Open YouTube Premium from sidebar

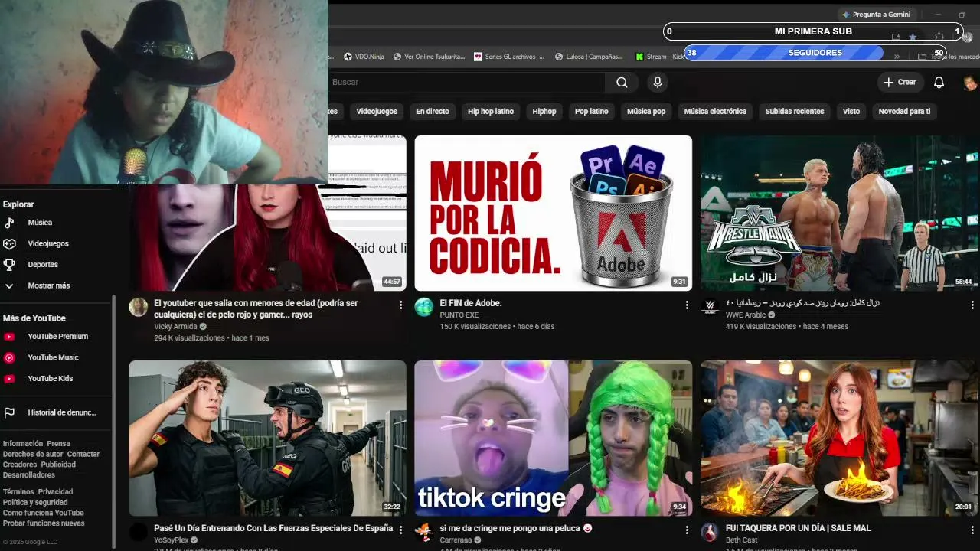(57, 337)
